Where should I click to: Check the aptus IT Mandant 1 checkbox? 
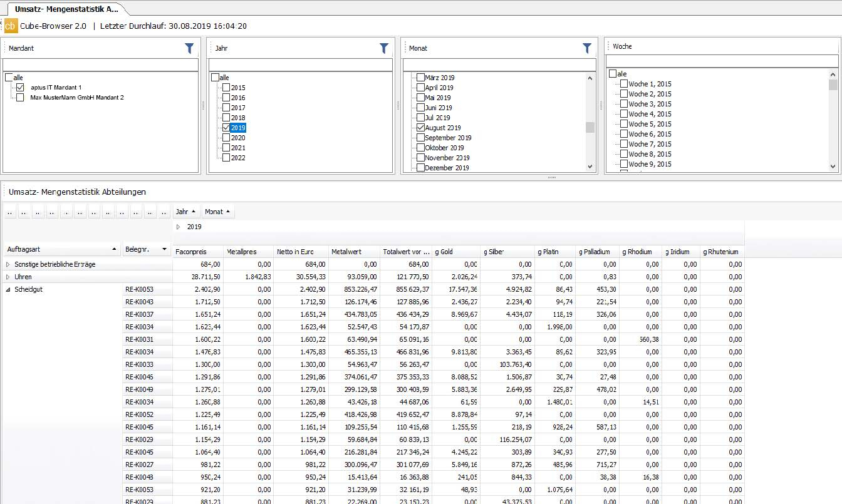coord(20,88)
